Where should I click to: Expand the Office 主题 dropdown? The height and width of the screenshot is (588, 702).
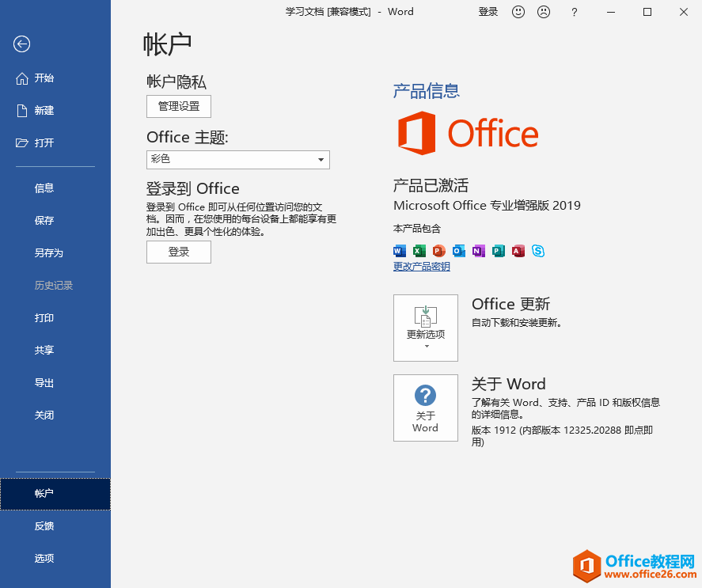[238, 159]
